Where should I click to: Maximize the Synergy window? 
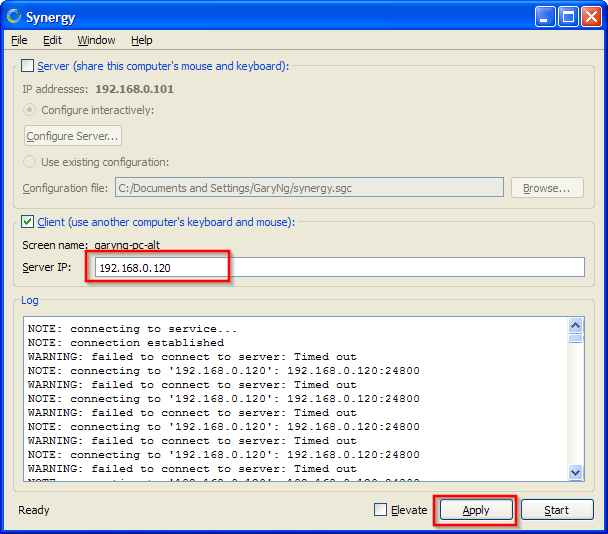coord(568,17)
